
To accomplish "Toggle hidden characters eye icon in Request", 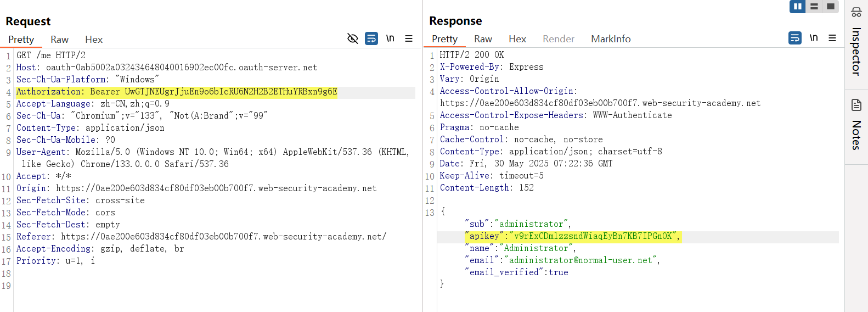I will tap(353, 38).
